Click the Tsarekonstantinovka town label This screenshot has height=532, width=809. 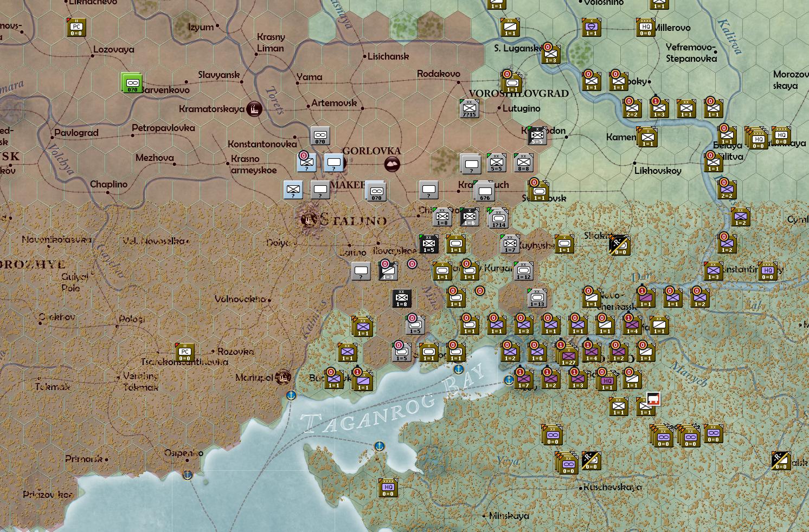184,362
